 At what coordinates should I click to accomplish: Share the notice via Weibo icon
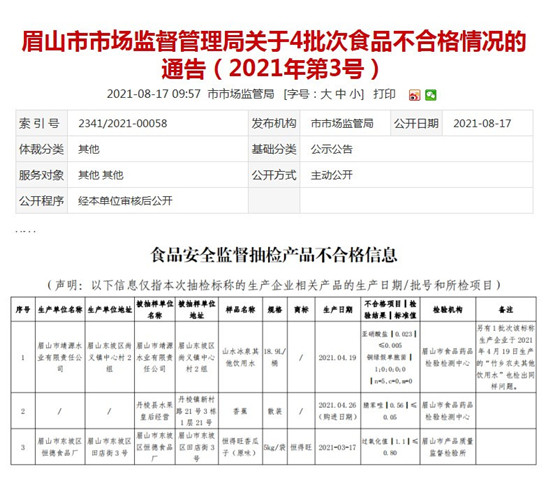coord(414,95)
